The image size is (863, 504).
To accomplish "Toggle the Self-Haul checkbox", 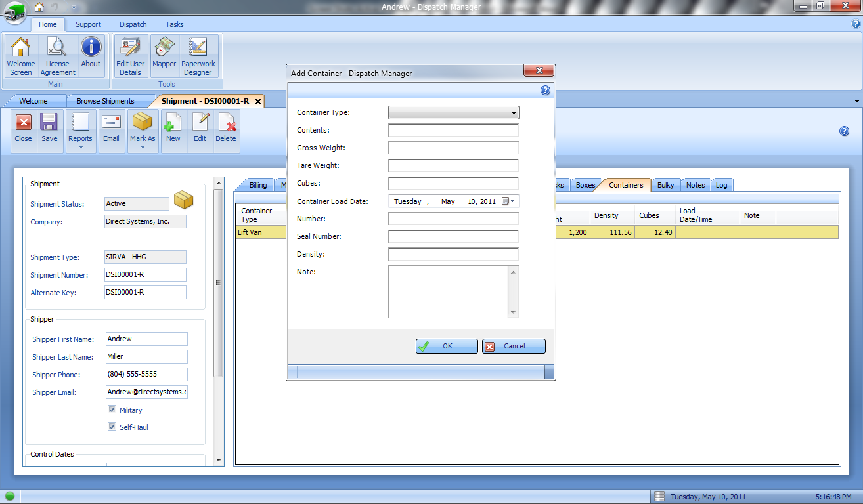I will tap(112, 427).
